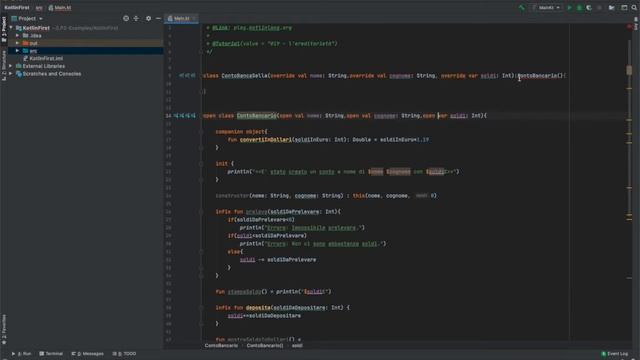Select the KotlinFirst.iml file

coord(43,58)
